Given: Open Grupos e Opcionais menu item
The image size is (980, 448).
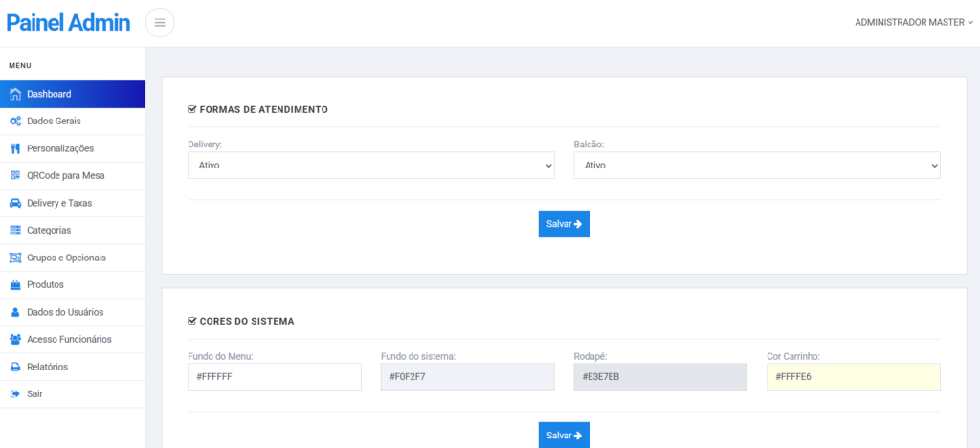Looking at the screenshot, I should (73, 258).
